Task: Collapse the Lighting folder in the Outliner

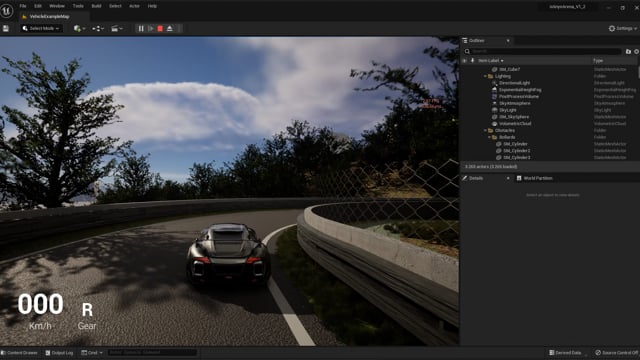Action: (x=485, y=76)
